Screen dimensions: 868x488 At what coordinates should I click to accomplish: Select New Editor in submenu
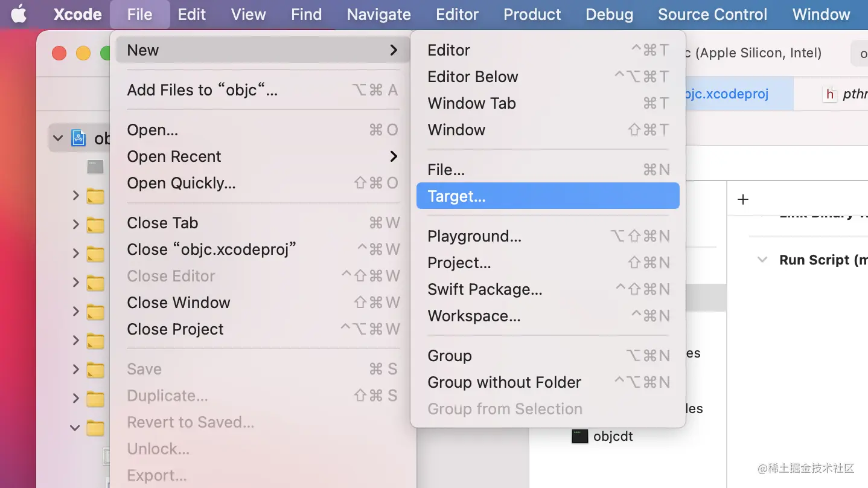(548, 50)
